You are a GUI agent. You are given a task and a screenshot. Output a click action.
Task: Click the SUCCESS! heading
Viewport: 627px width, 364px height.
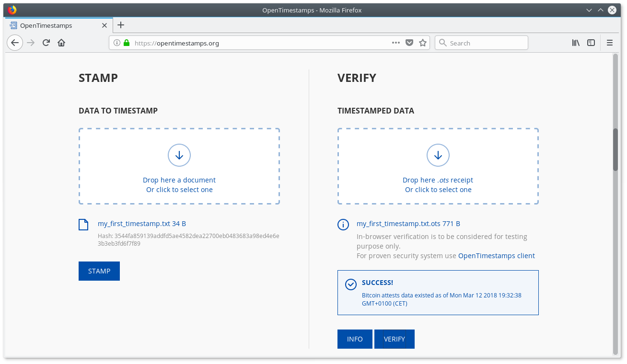point(378,283)
